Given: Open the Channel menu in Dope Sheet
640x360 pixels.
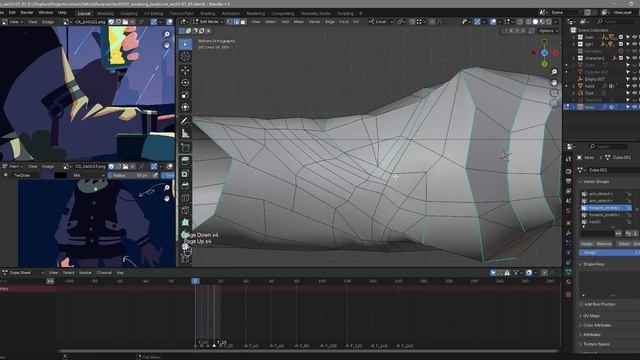Looking at the screenshot, I should tap(104, 273).
